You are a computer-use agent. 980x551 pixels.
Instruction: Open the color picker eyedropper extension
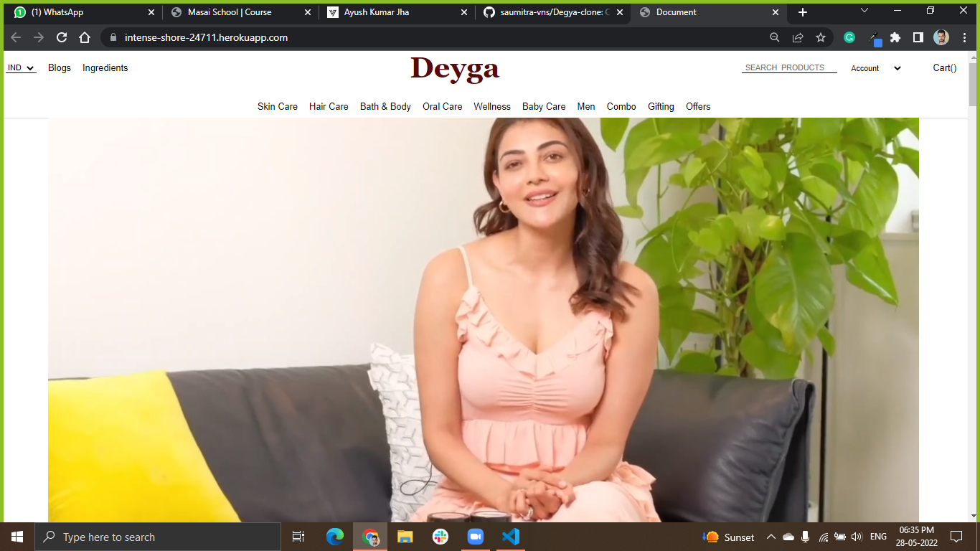point(874,38)
